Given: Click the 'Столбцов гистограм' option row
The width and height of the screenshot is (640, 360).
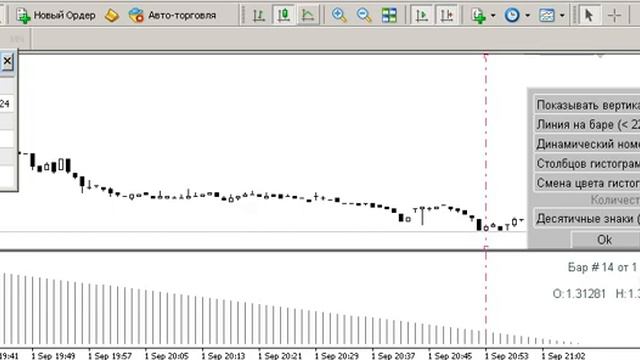Looking at the screenshot, I should [587, 163].
